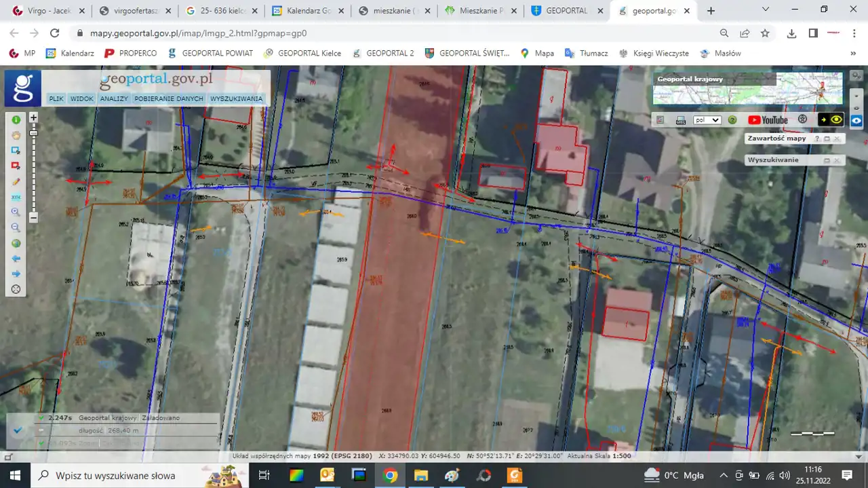Image resolution: width=868 pixels, height=488 pixels.
Task: Expand the Wyszukiwanie panel
Action: click(827, 160)
